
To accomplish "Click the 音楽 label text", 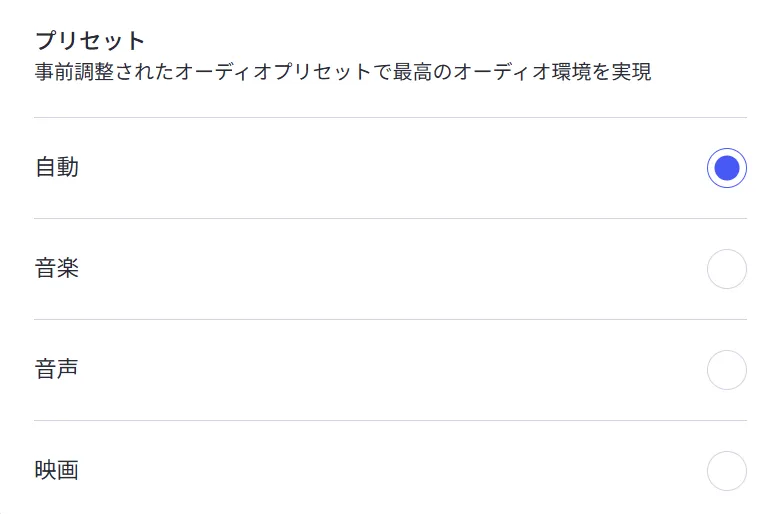I will (x=57, y=269).
